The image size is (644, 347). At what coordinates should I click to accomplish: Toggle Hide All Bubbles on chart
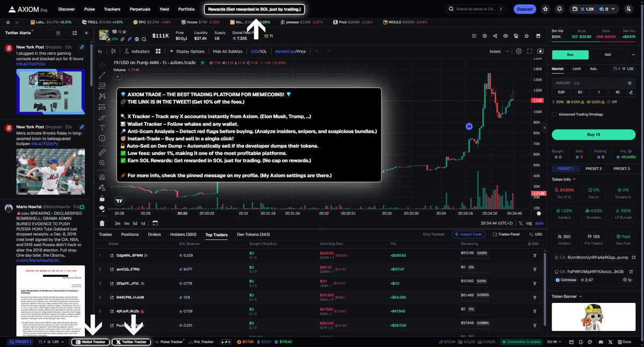[227, 52]
